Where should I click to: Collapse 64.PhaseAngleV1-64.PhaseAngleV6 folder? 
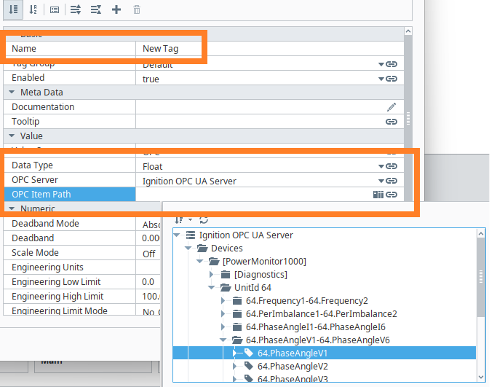[x=223, y=340]
